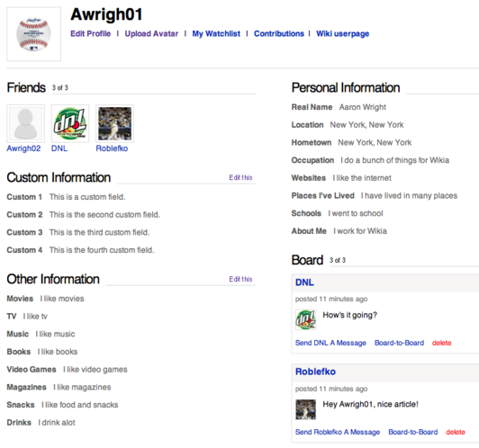Click Send Roblefko A Message
The image size is (479, 448).
(338, 432)
